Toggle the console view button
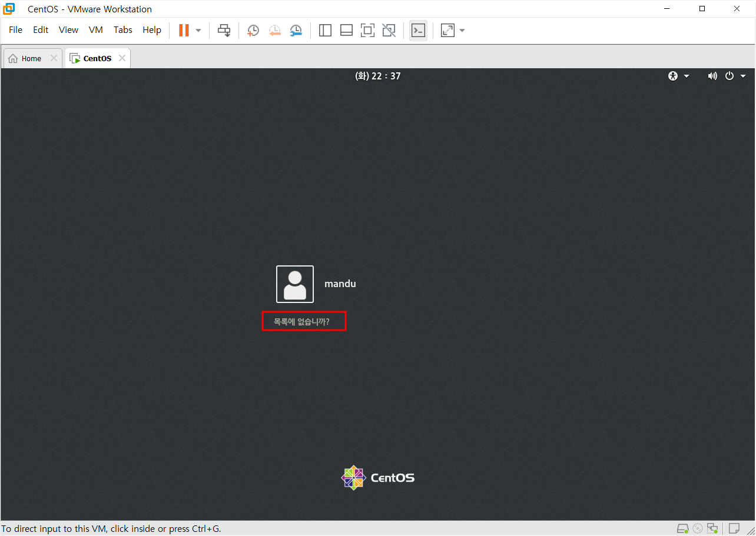The width and height of the screenshot is (756, 536). click(x=418, y=30)
